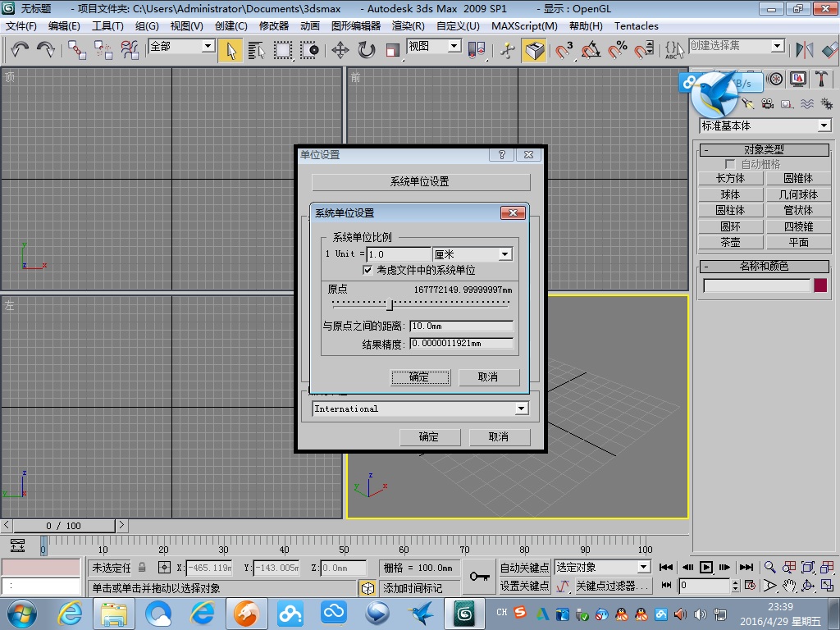The image size is (840, 630).
Task: Collapse the 名称和颜色 rollout
Action: tap(765, 267)
